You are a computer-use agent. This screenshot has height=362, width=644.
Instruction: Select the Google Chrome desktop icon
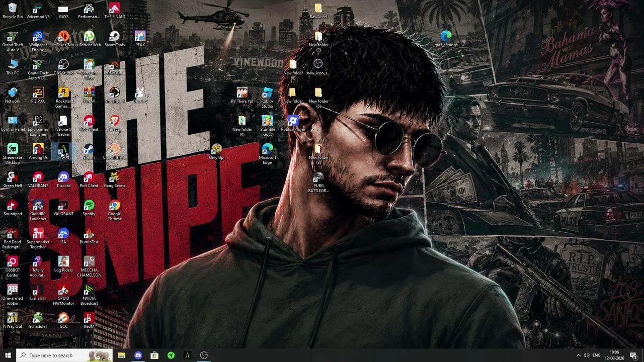pyautogui.click(x=115, y=210)
